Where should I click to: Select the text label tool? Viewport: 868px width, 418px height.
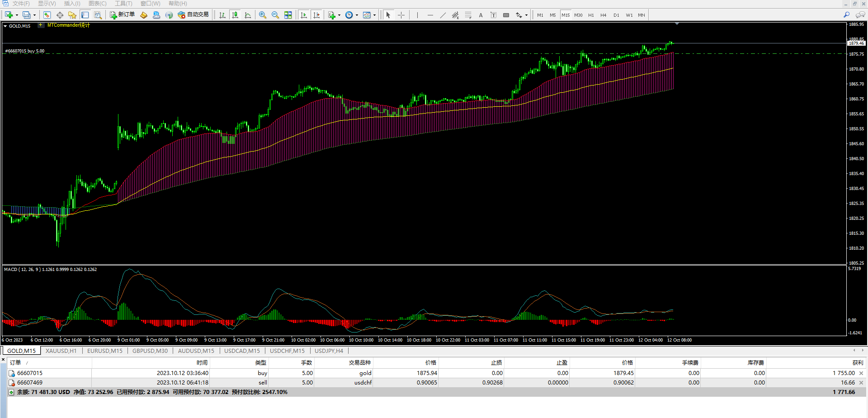[x=493, y=15]
